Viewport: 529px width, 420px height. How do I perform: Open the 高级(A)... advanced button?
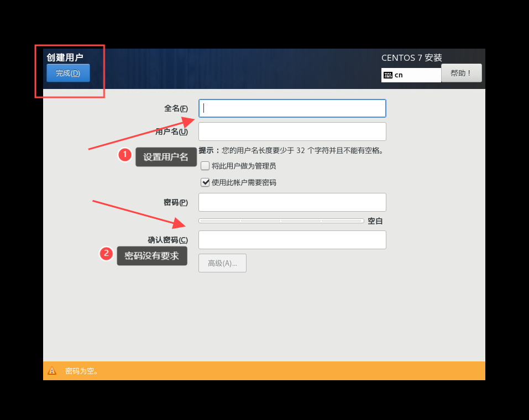[x=222, y=263]
